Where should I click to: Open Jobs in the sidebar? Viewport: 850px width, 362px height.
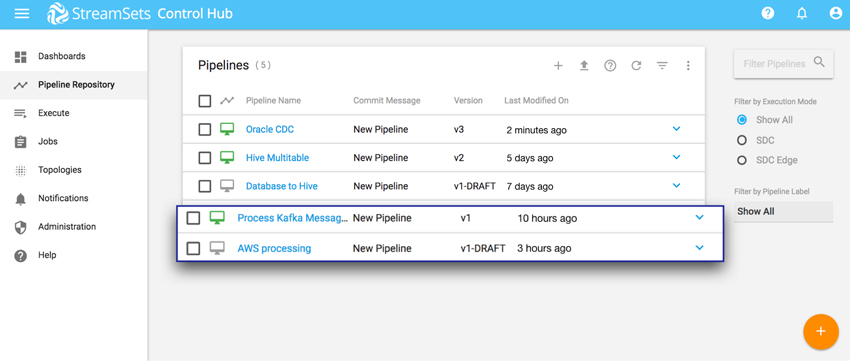tap(74, 141)
